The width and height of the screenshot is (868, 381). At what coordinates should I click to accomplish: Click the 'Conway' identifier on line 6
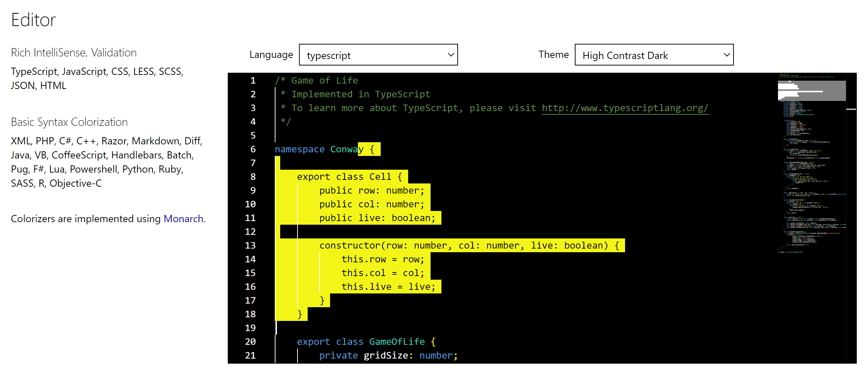(347, 149)
